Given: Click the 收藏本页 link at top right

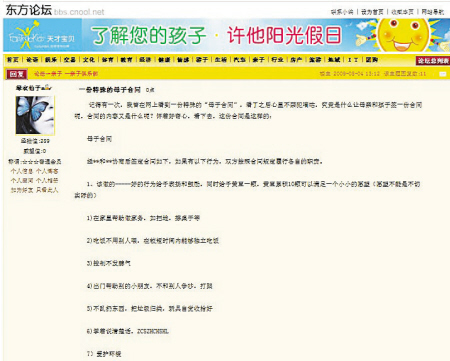Looking at the screenshot, I should coord(402,12).
